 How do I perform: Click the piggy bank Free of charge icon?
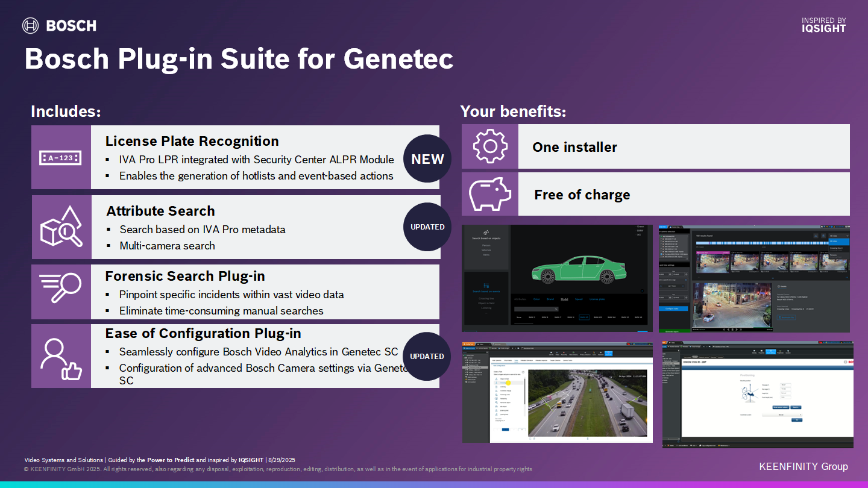tap(489, 194)
